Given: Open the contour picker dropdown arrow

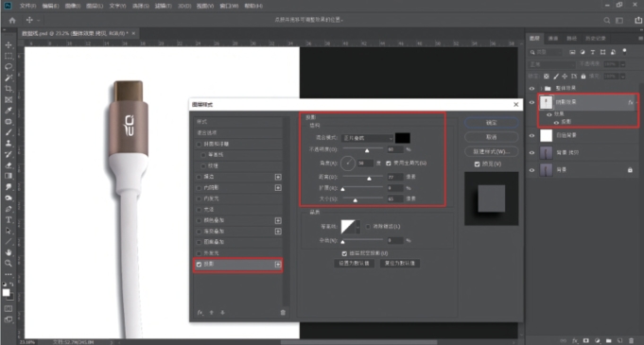Looking at the screenshot, I should [357, 227].
